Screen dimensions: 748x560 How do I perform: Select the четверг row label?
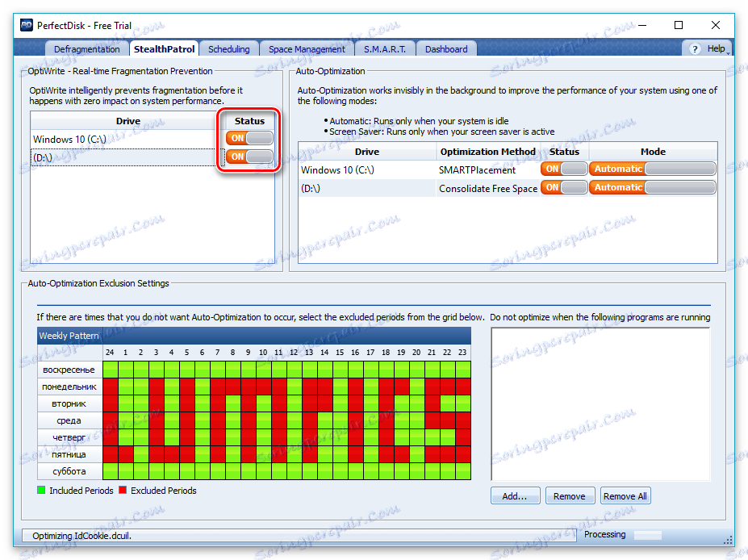click(69, 437)
